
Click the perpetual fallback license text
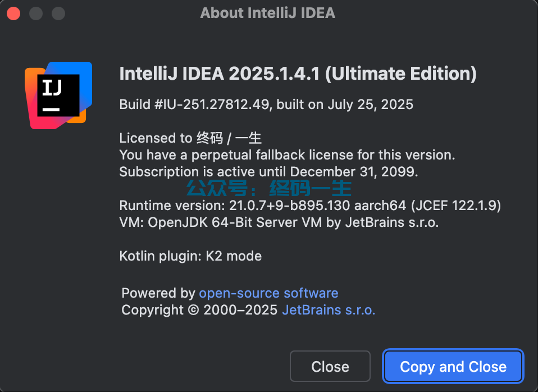[287, 155]
